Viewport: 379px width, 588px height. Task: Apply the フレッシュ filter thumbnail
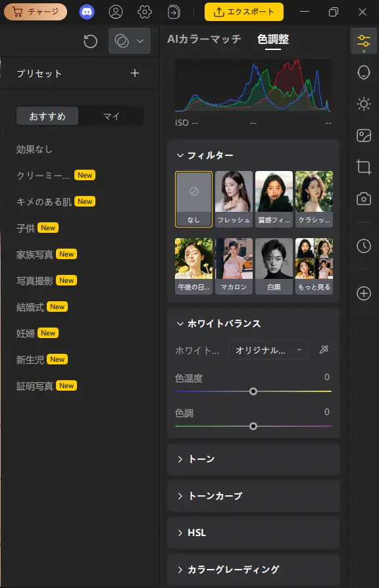(x=234, y=199)
